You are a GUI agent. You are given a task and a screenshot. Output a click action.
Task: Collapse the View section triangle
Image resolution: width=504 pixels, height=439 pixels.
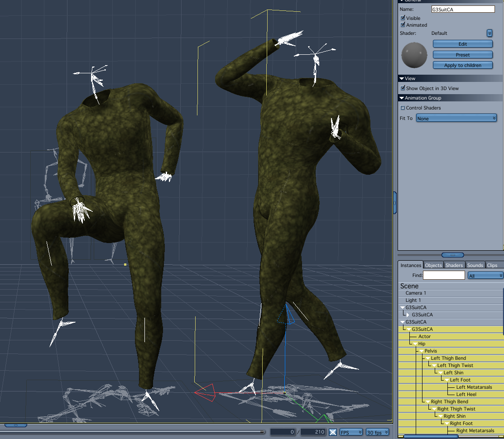pyautogui.click(x=402, y=78)
